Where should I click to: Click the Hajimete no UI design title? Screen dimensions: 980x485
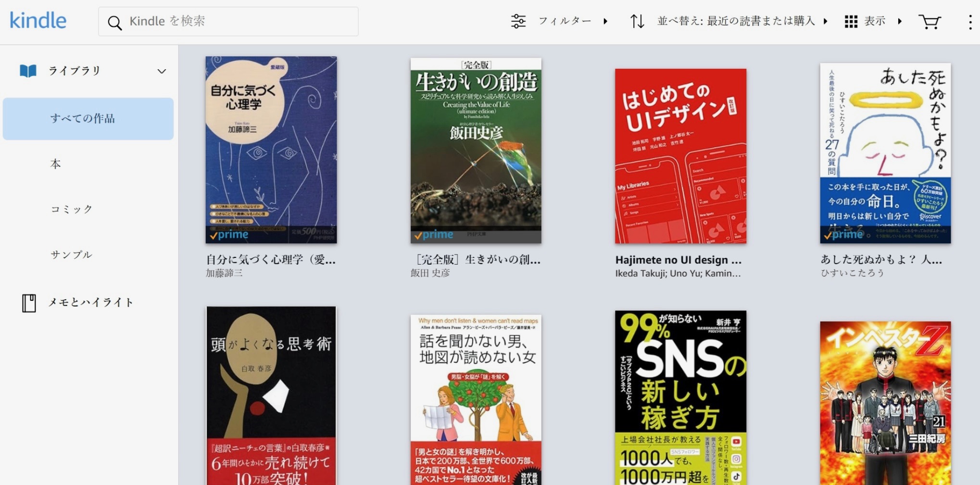pyautogui.click(x=678, y=260)
